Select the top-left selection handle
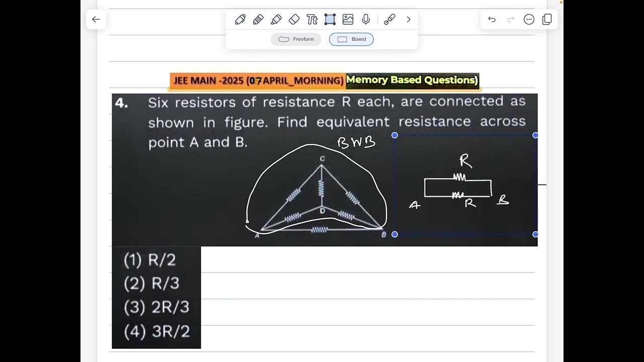The height and width of the screenshot is (362, 644). click(394, 135)
